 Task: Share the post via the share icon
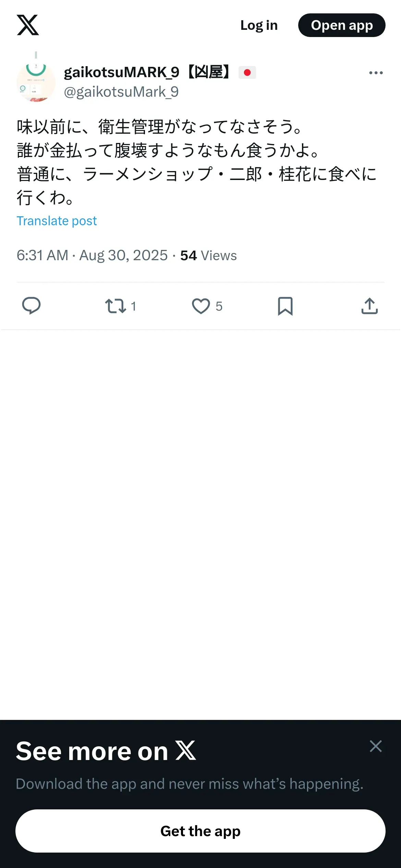click(x=369, y=306)
